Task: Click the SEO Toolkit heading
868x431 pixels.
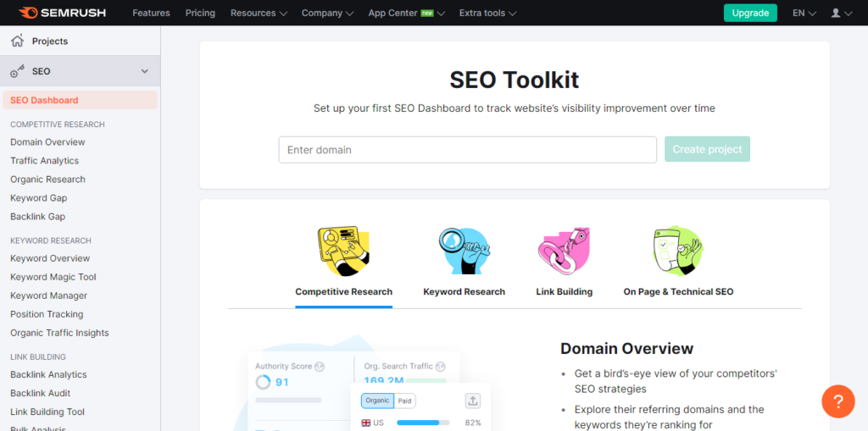Action: click(515, 80)
